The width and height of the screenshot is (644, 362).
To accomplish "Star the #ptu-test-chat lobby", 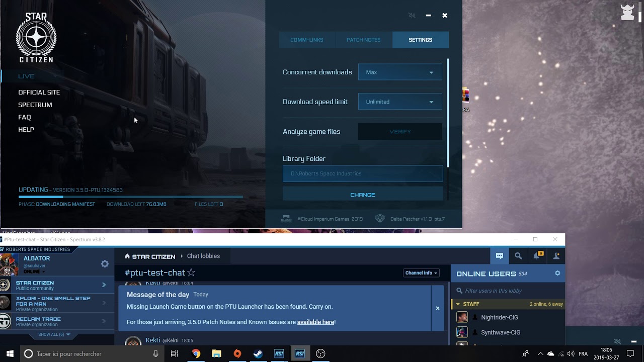I will point(191,273).
